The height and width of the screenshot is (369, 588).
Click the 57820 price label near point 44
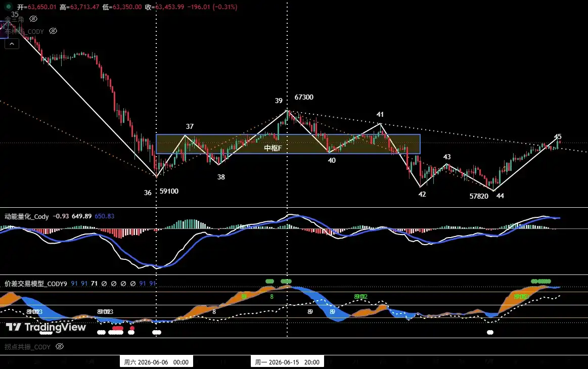click(x=479, y=196)
